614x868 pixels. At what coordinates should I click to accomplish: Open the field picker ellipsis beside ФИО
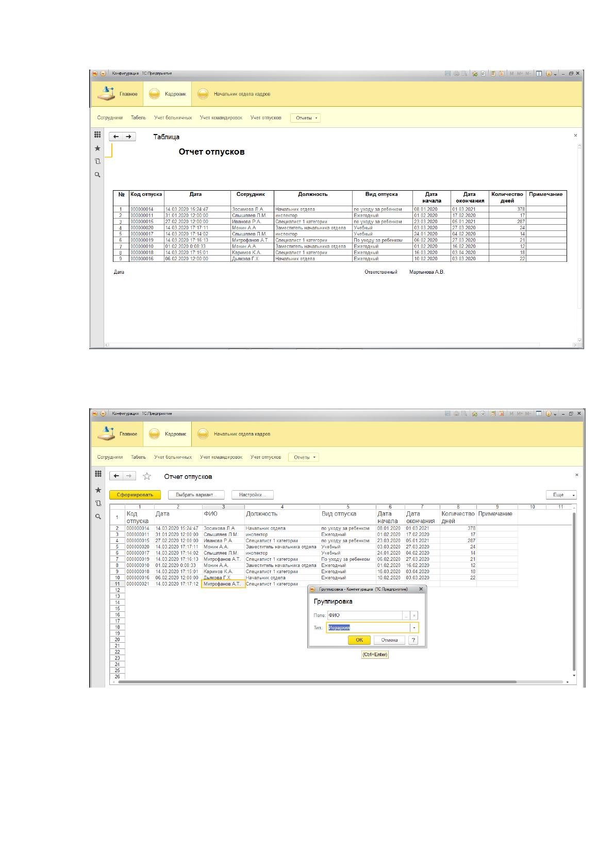(406, 615)
